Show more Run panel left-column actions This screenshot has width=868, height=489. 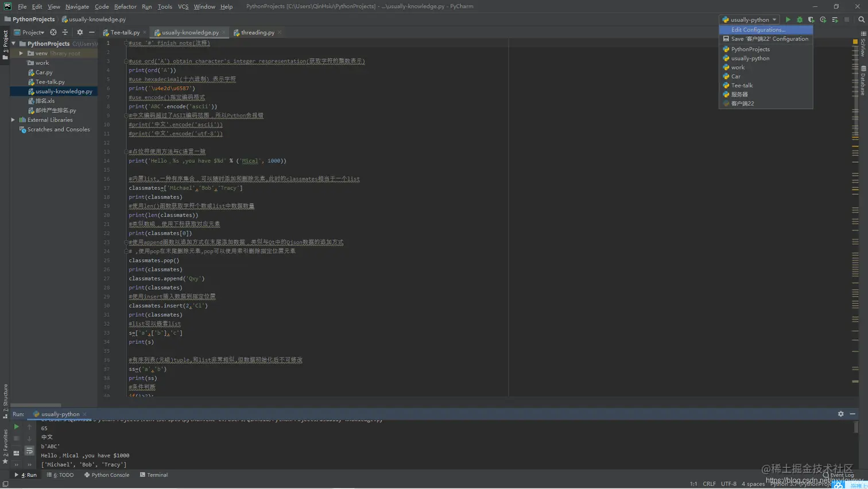coord(16,465)
